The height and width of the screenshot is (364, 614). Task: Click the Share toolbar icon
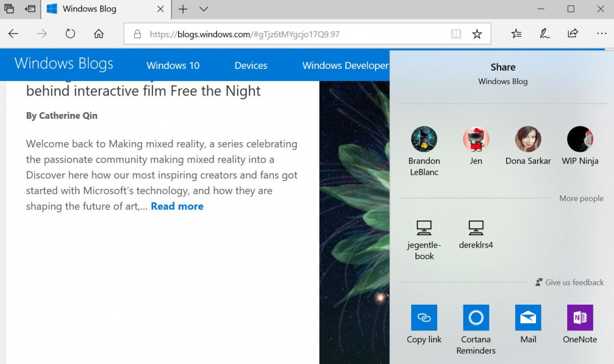(573, 34)
